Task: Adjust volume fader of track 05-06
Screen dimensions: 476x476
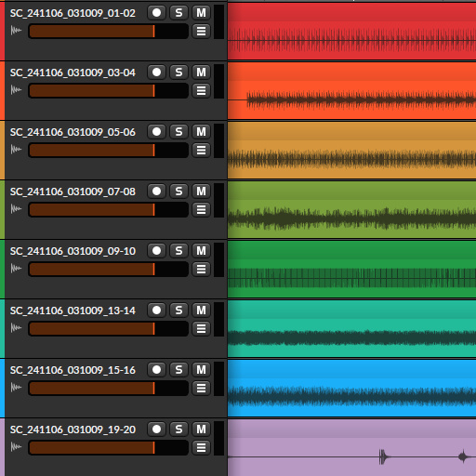Action: (108, 151)
